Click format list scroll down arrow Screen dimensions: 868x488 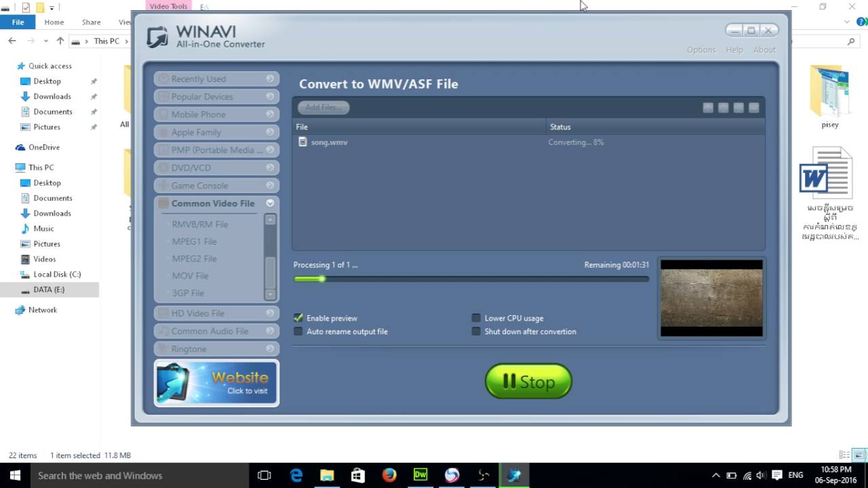click(271, 295)
